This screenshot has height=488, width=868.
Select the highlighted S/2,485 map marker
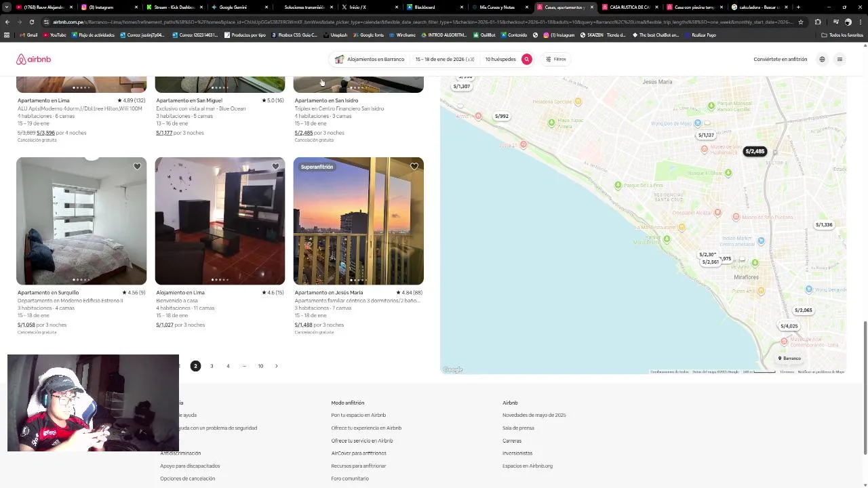point(755,151)
